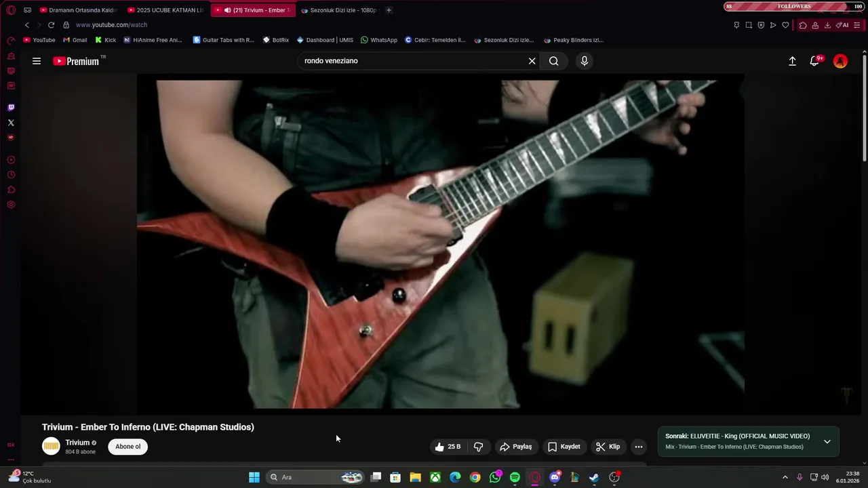The width and height of the screenshot is (868, 488).
Task: Show hidden system tray icons
Action: pyautogui.click(x=785, y=477)
